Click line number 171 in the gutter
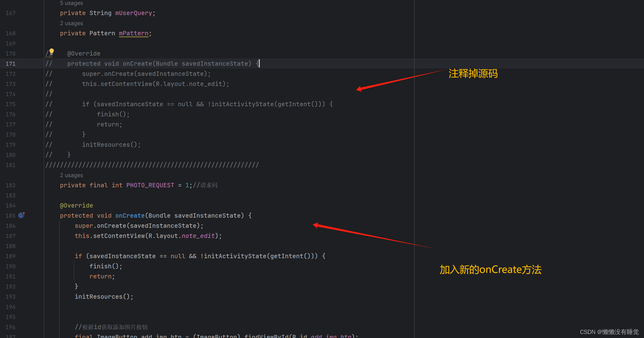This screenshot has width=644, height=338. coord(10,64)
